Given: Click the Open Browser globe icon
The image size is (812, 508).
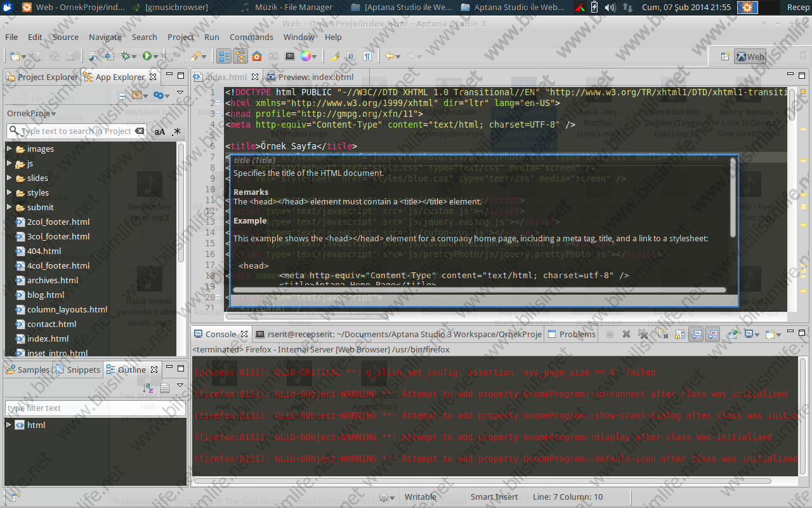Looking at the screenshot, I should 92,56.
